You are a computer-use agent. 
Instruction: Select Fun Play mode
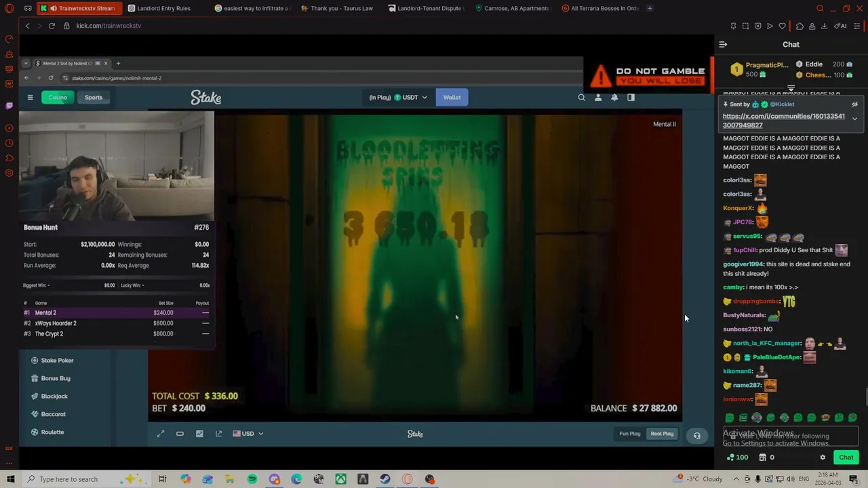pos(630,434)
